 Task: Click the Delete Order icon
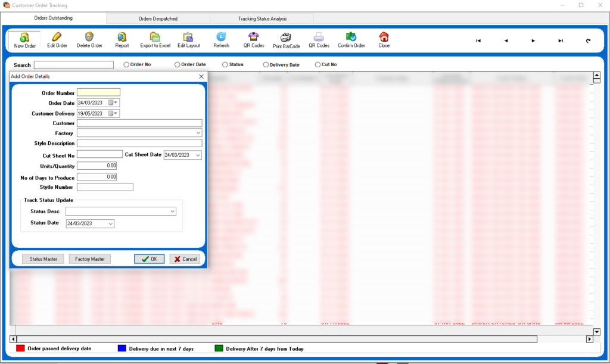click(x=89, y=37)
